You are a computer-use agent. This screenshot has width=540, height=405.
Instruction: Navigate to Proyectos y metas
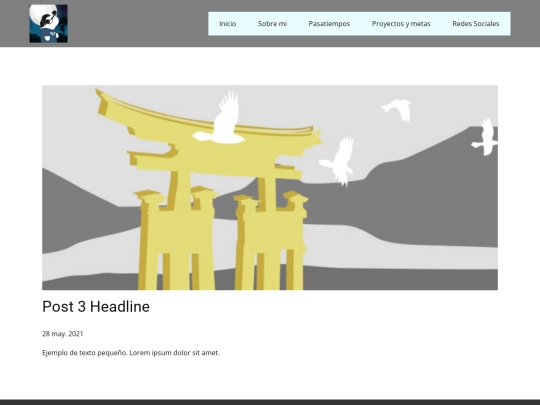(401, 24)
